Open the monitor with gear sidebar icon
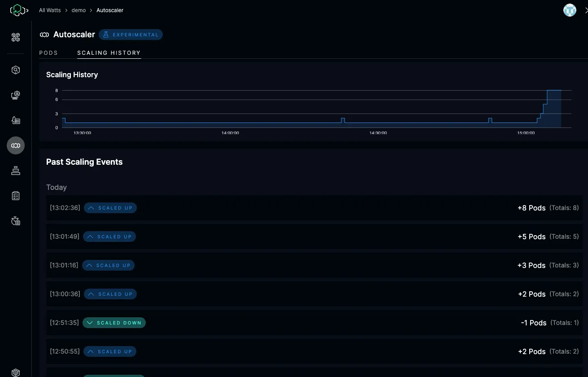588x377 pixels. [x=16, y=95]
